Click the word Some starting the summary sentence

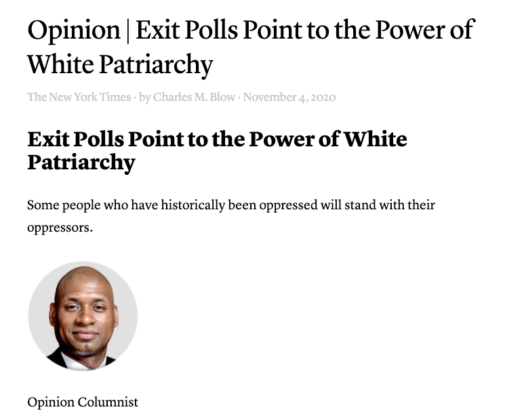tap(43, 205)
